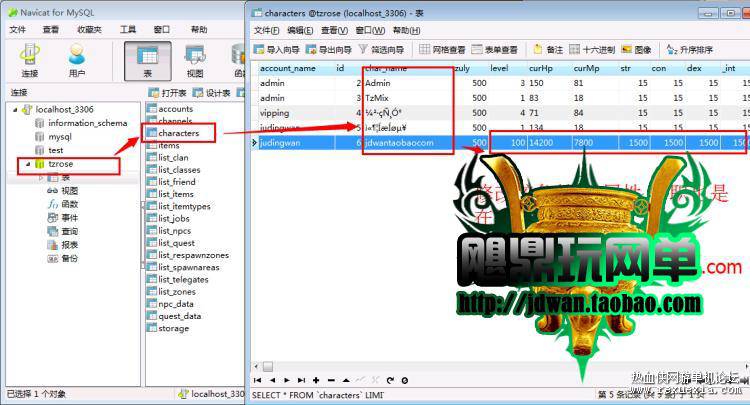Viewport: 750px width, 405px height.
Task: Open the Edit (编辑E) menu in table window
Action: coord(300,30)
